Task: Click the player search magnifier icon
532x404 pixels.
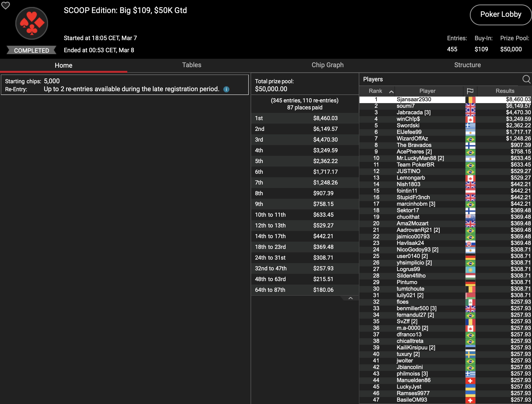Action: click(526, 79)
